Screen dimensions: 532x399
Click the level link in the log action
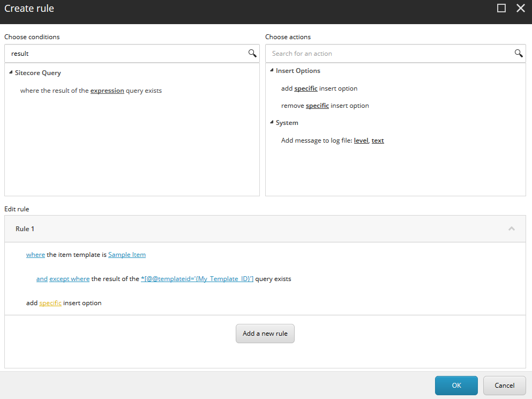click(361, 140)
